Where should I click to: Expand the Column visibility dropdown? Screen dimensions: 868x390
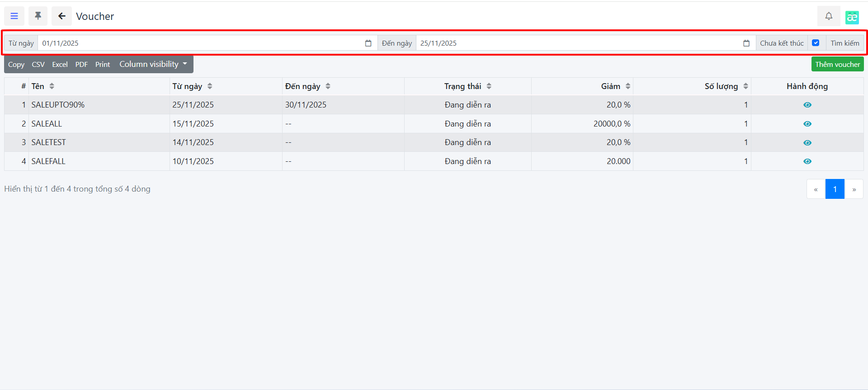click(153, 64)
